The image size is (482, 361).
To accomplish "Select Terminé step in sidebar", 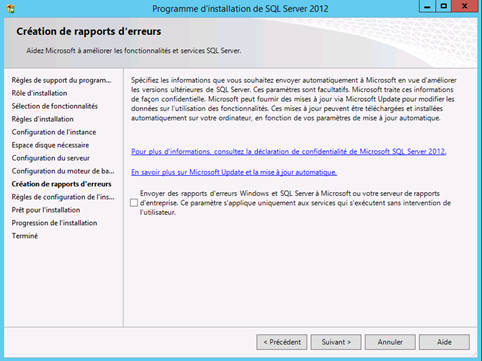I will (x=25, y=236).
